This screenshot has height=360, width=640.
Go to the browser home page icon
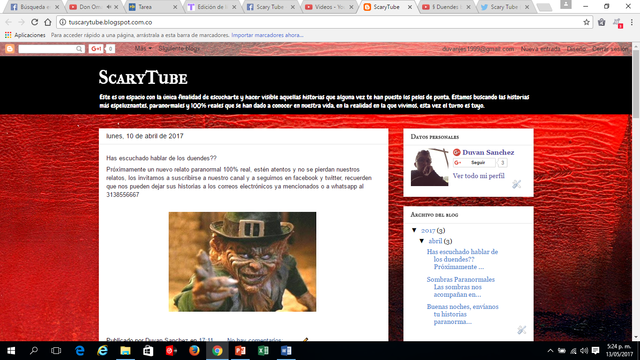coord(48,22)
